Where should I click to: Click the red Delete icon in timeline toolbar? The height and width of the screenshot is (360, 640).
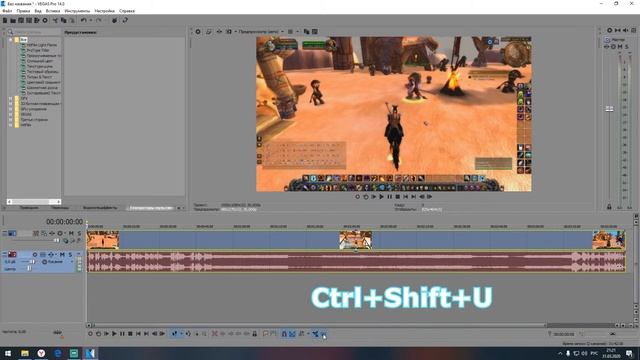[x=215, y=334]
